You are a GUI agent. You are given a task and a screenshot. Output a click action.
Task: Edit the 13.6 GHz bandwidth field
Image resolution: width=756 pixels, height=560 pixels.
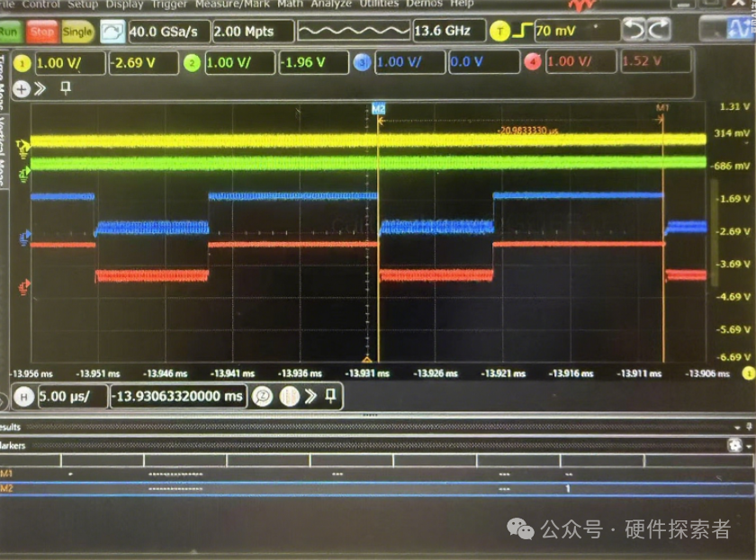click(449, 31)
